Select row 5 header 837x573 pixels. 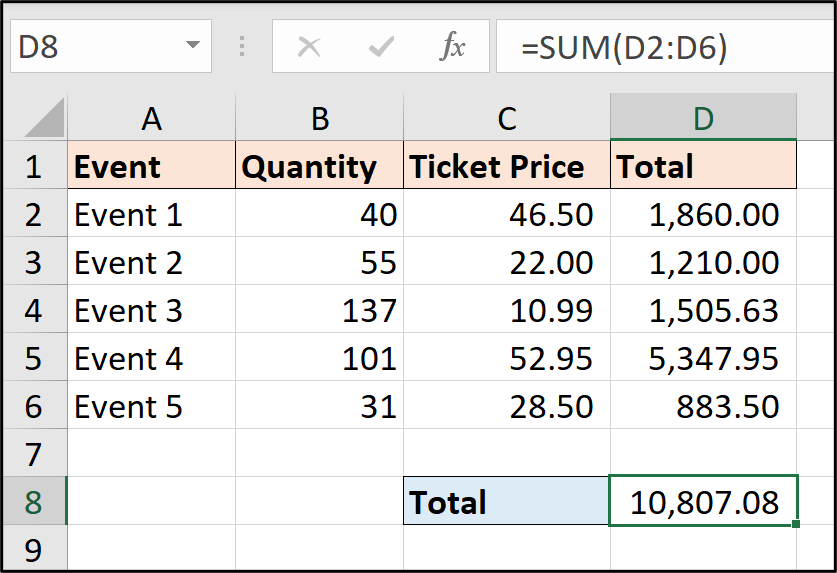point(34,357)
